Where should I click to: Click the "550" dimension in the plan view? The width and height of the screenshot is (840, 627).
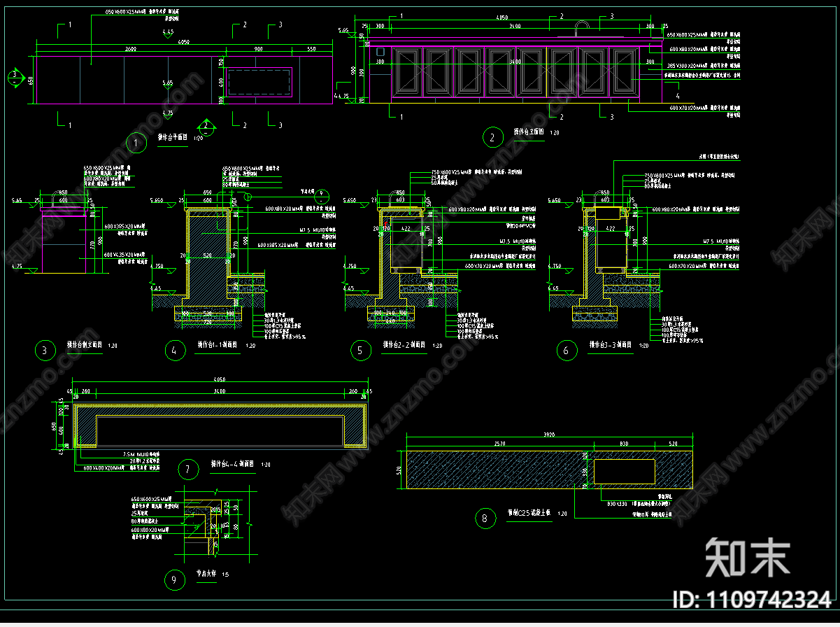(x=311, y=50)
